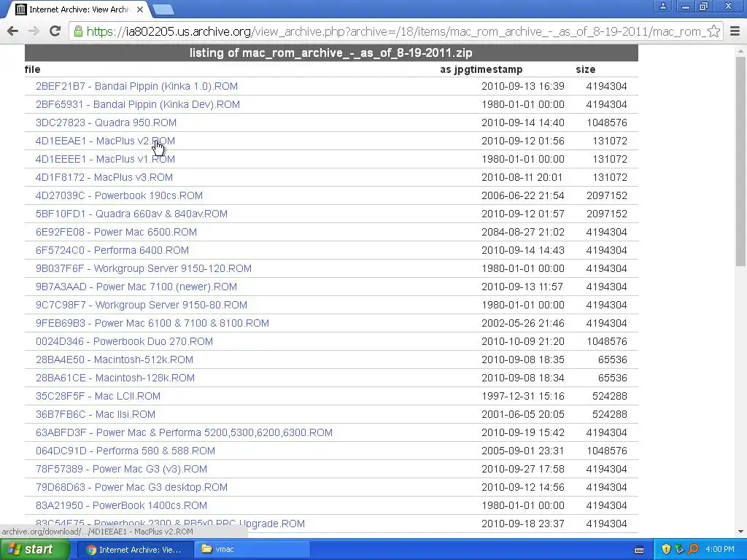Click the browser forward arrow
The height and width of the screenshot is (560, 747).
(34, 31)
